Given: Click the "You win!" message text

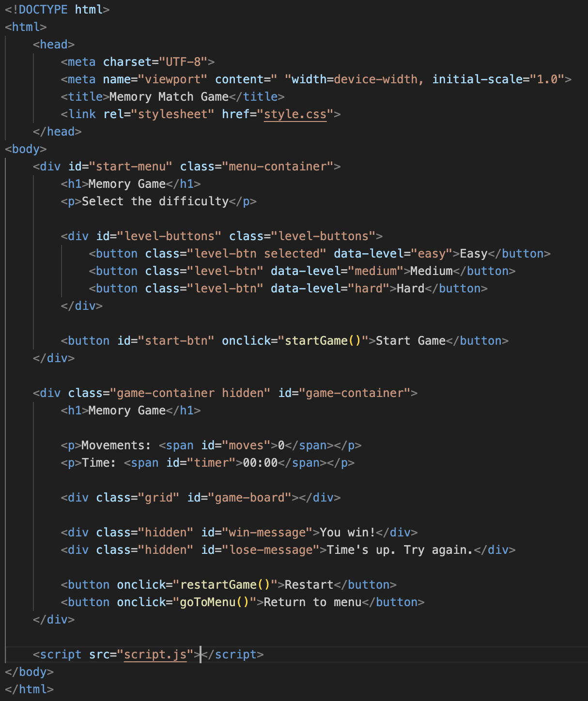Looking at the screenshot, I should pyautogui.click(x=347, y=533).
